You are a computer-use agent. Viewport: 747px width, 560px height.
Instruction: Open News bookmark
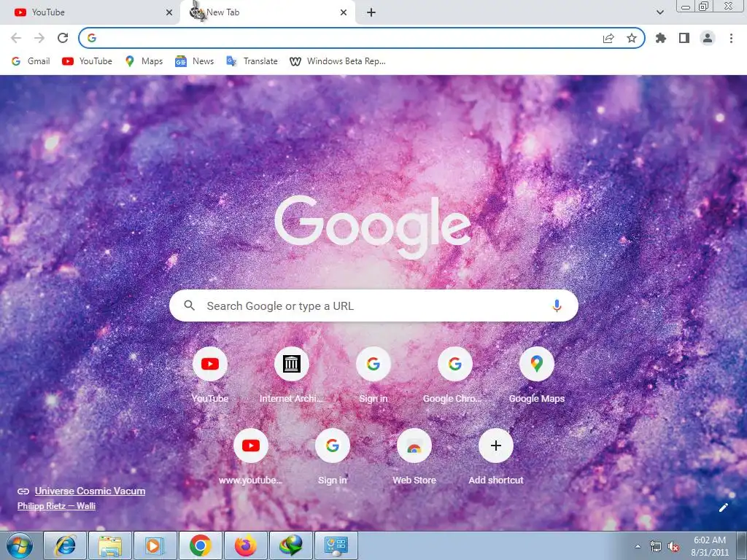[x=194, y=61]
